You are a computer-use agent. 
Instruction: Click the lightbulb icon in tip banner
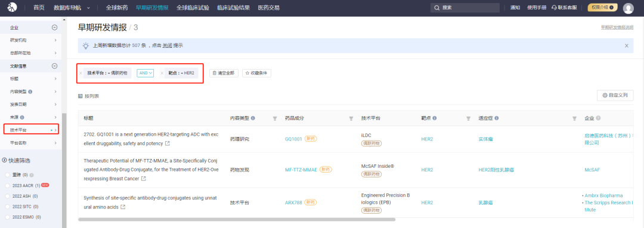click(86, 46)
